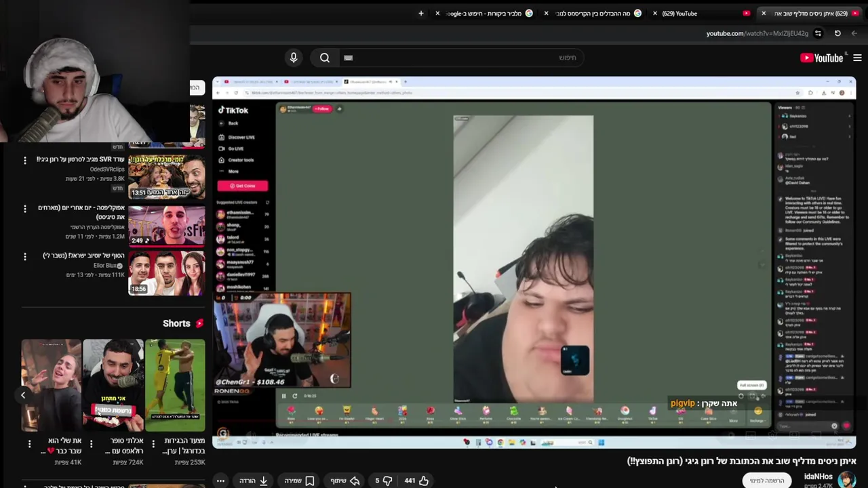Play the Elior Blux video thumbnail 18:56
The image size is (868, 488).
tap(166, 273)
